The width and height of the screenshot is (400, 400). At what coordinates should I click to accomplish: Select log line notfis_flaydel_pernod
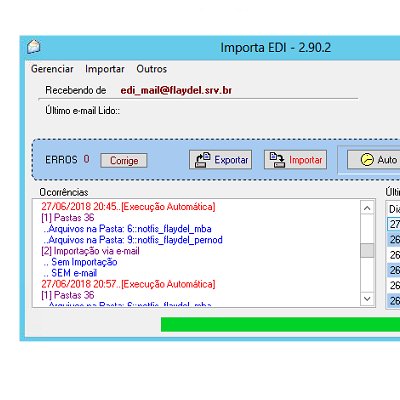(133, 240)
